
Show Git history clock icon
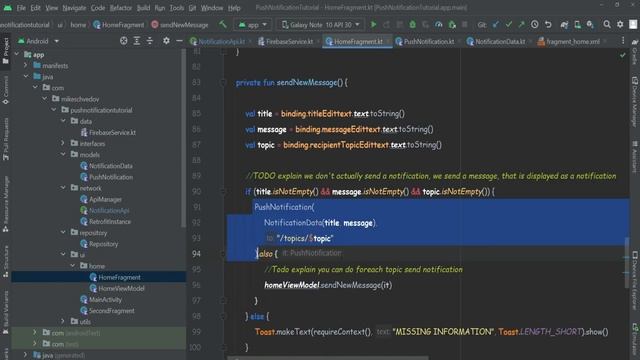(535, 24)
